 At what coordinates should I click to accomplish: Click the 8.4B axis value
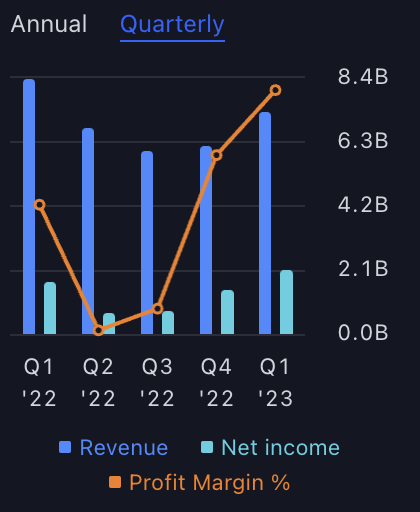[x=363, y=77]
